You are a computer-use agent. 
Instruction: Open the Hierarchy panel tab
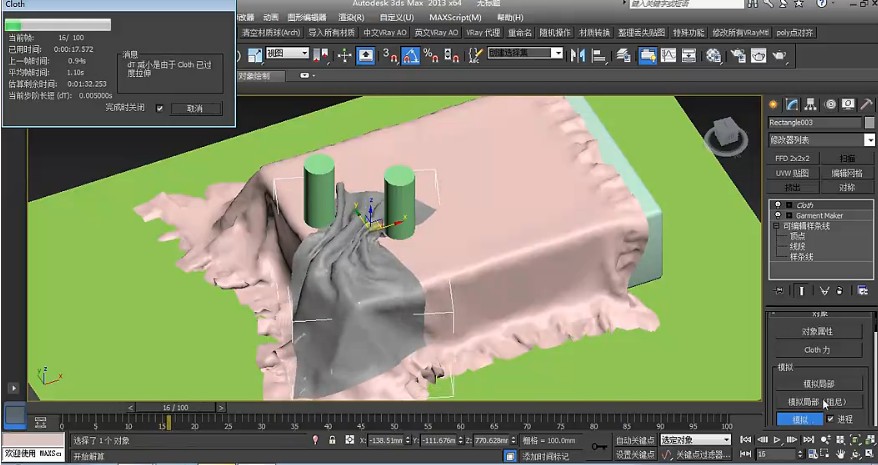pos(810,104)
